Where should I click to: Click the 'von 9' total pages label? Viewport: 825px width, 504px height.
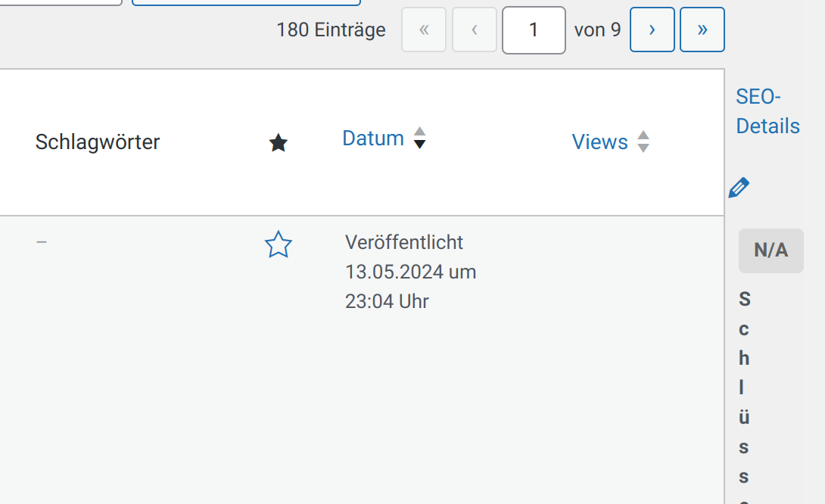coord(597,30)
